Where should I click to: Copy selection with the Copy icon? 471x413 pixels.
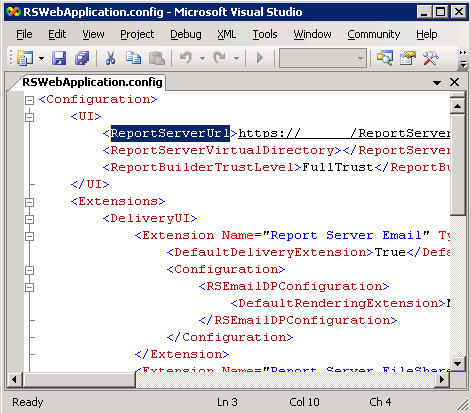(x=133, y=58)
